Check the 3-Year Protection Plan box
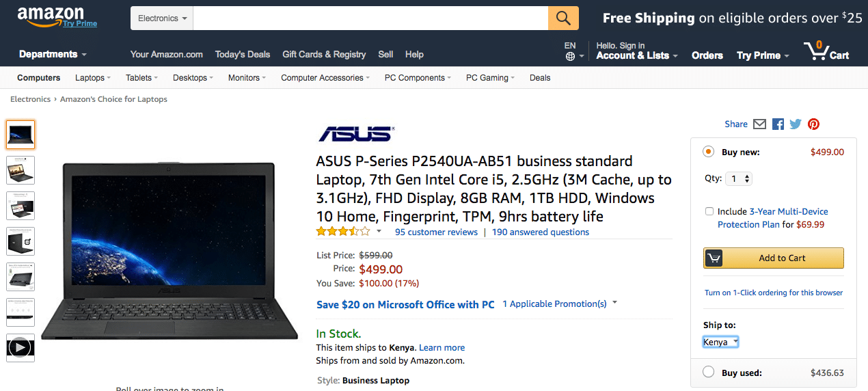This screenshot has width=868, height=391. [x=709, y=212]
